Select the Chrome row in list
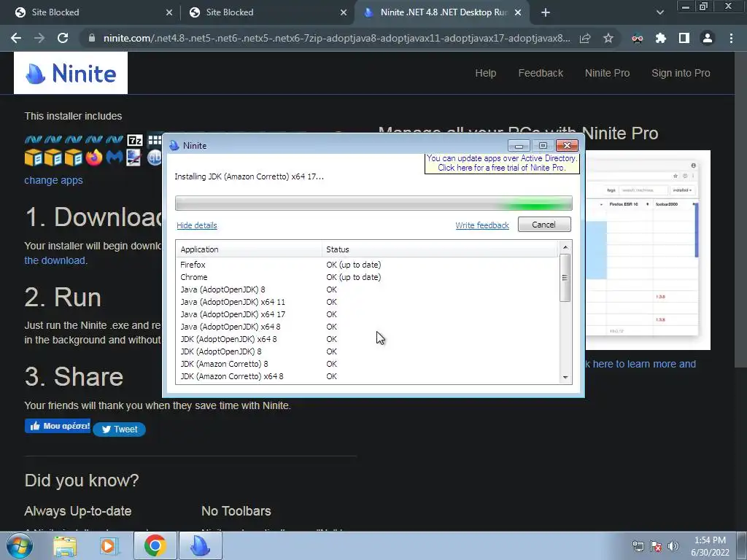The image size is (747, 560). 367,277
